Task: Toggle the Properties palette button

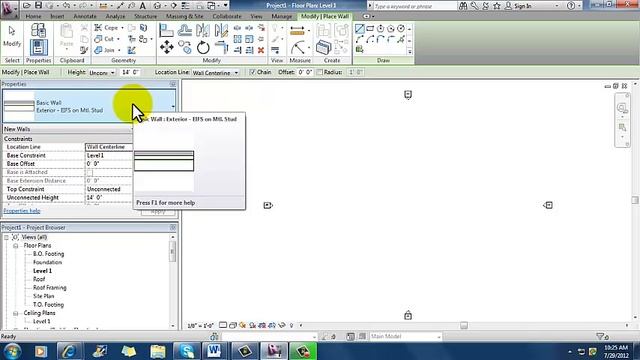Action: (x=38, y=47)
